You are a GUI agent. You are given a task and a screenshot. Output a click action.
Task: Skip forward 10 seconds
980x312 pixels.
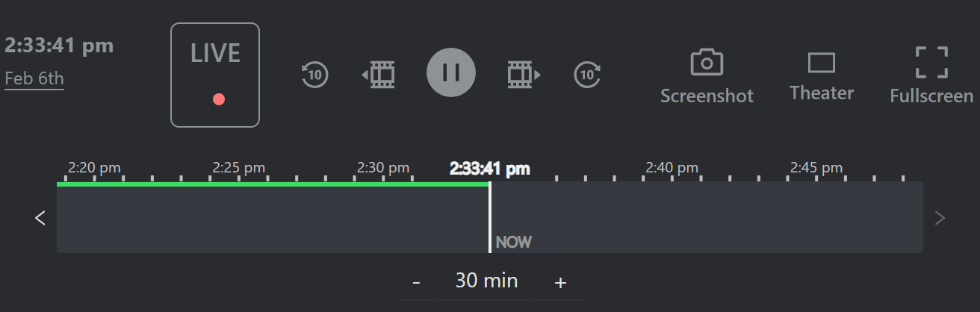587,74
